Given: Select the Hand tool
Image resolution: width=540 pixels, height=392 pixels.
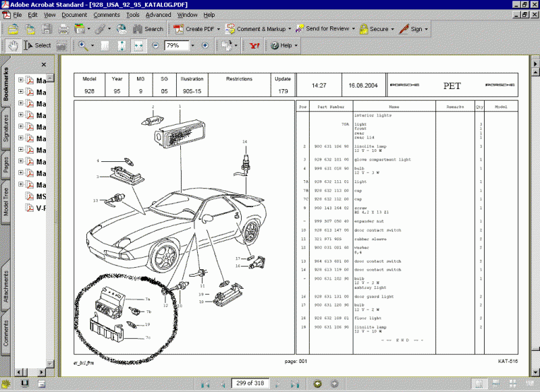Looking at the screenshot, I should 13,45.
